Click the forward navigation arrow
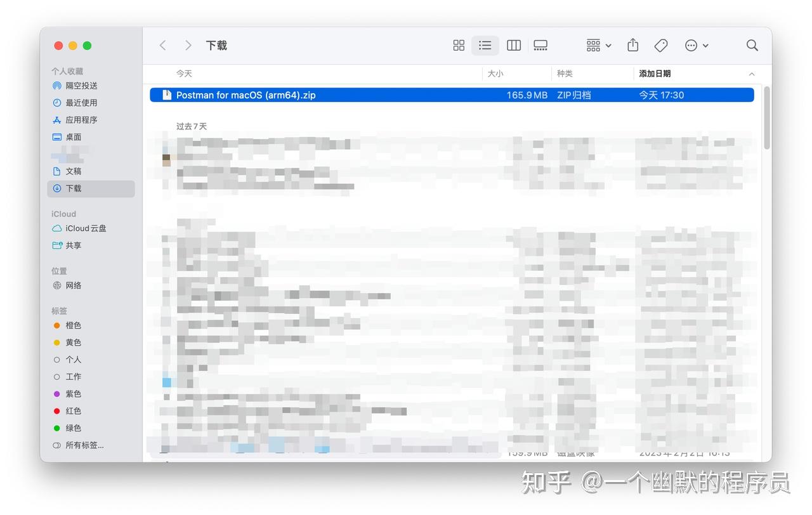The image size is (812, 515). pyautogui.click(x=188, y=45)
